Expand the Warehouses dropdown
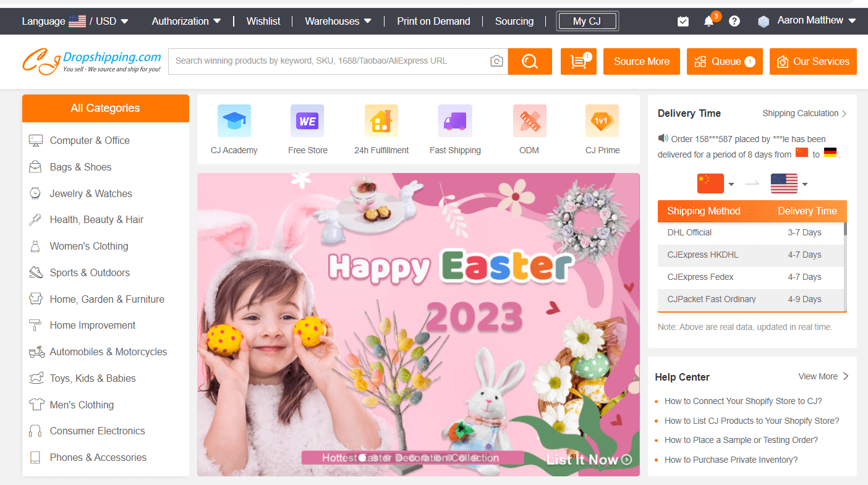 coord(339,21)
